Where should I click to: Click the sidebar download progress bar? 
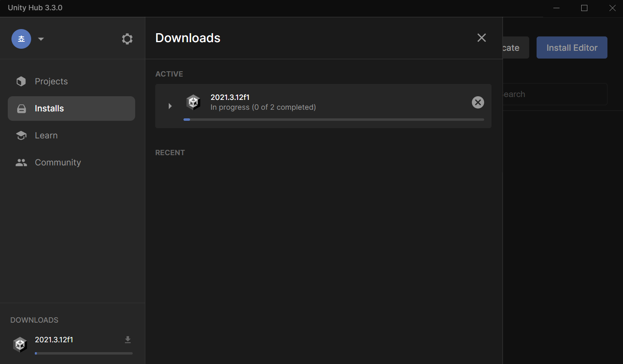coord(84,353)
